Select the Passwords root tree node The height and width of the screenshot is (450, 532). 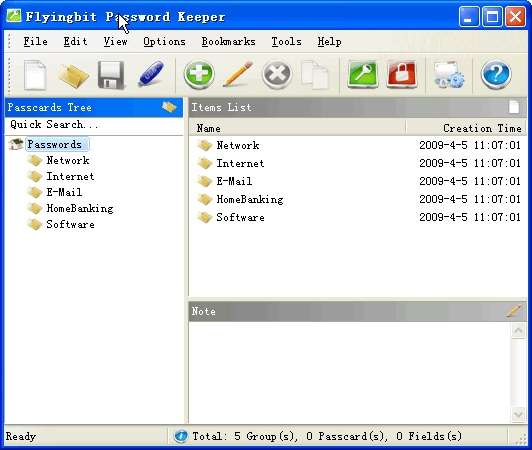coord(54,144)
